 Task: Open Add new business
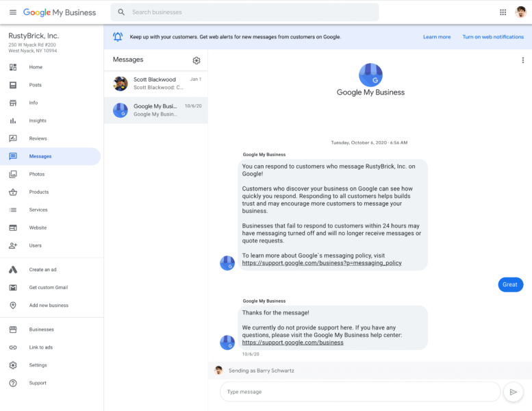click(x=49, y=305)
